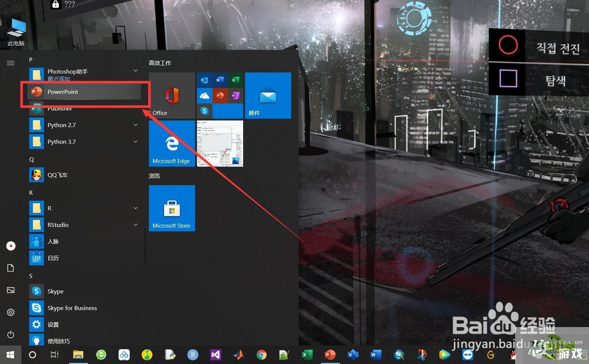Click the Windows Start button
This screenshot has width=589, height=364.
[10, 355]
